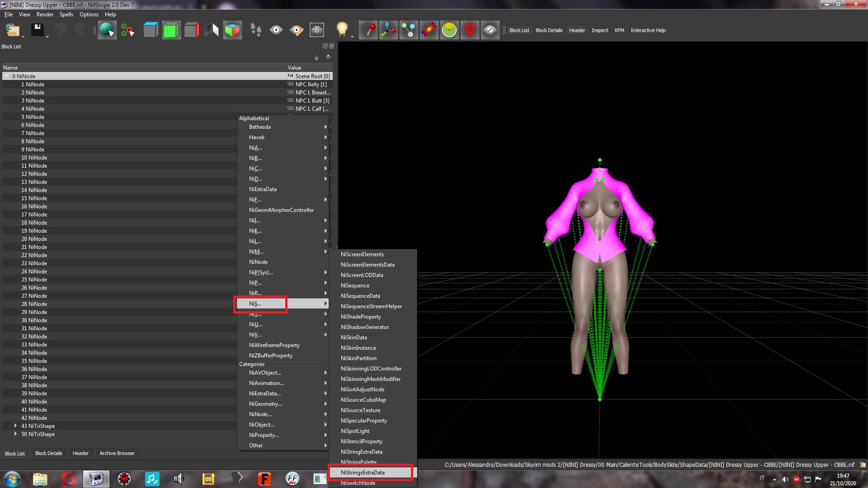Click the Load file folder icon

point(13,30)
